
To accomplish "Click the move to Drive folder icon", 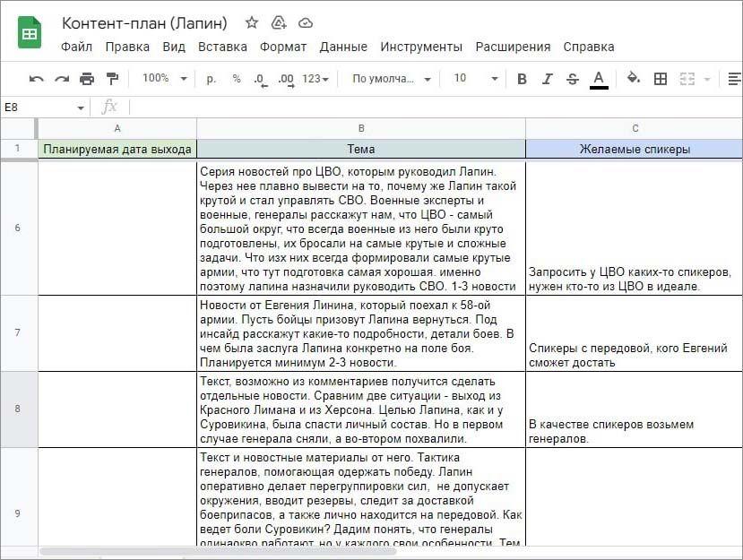I will point(279,22).
